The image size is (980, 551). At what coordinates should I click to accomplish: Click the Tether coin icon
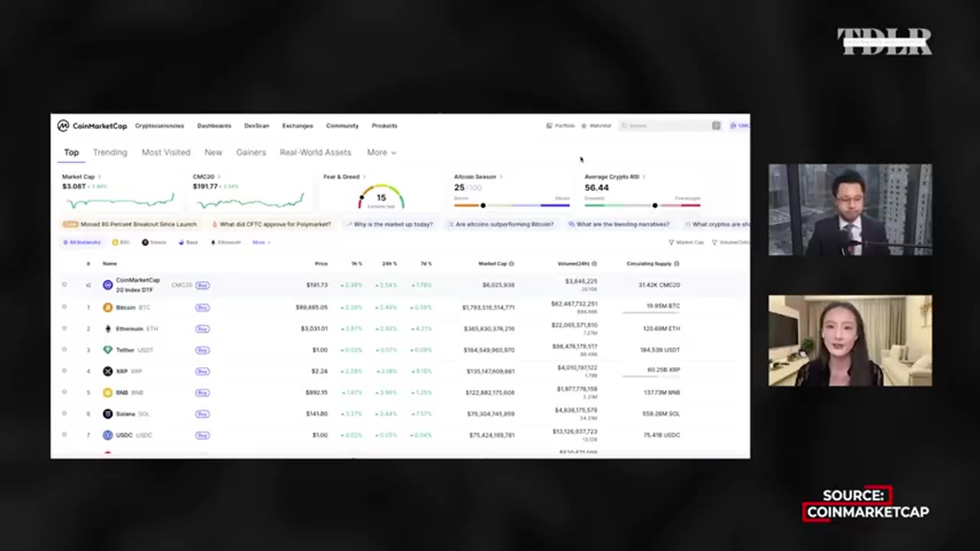108,350
